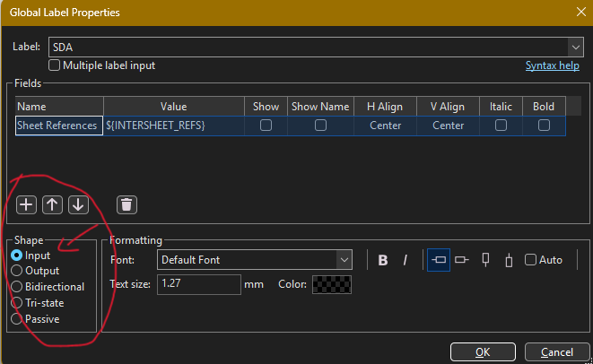Confirm with the OK button

483,352
